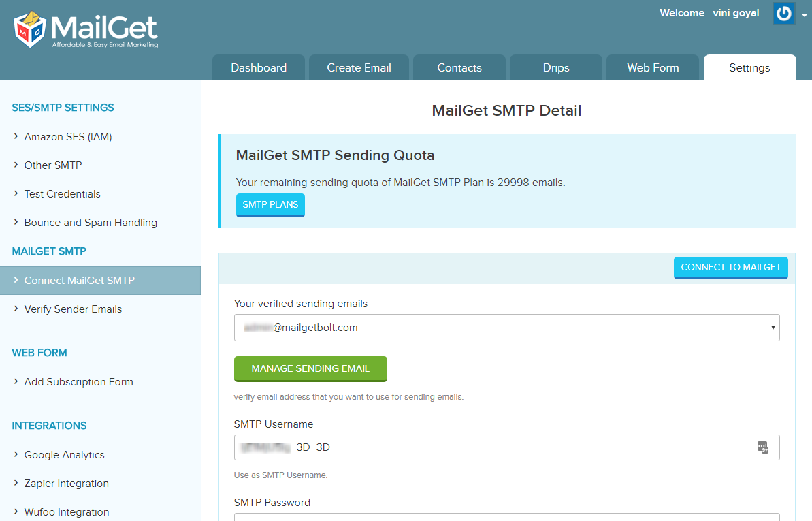
Task: Click the chevron next to Google Analytics
Action: (16, 454)
